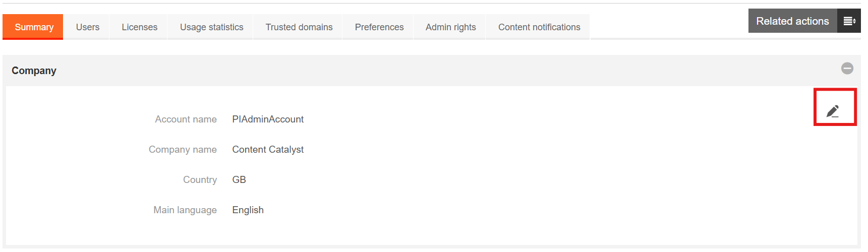Click the Account name field label
868x252 pixels.
pos(186,119)
